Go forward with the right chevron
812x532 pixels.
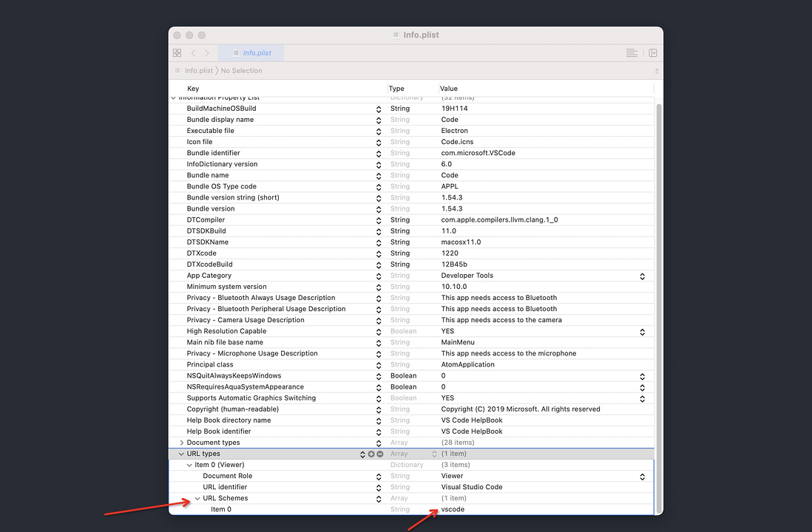coord(207,52)
